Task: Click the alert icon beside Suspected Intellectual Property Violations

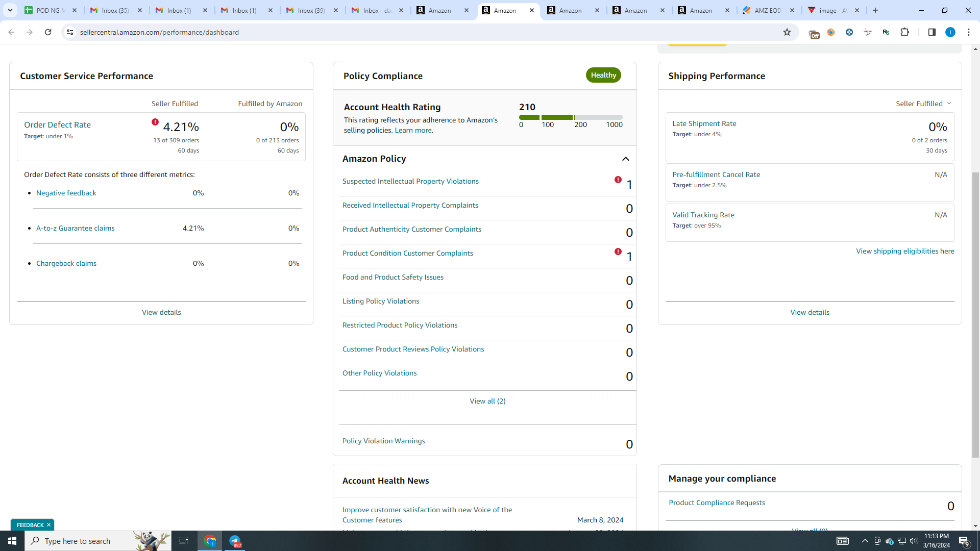Action: 618,180
